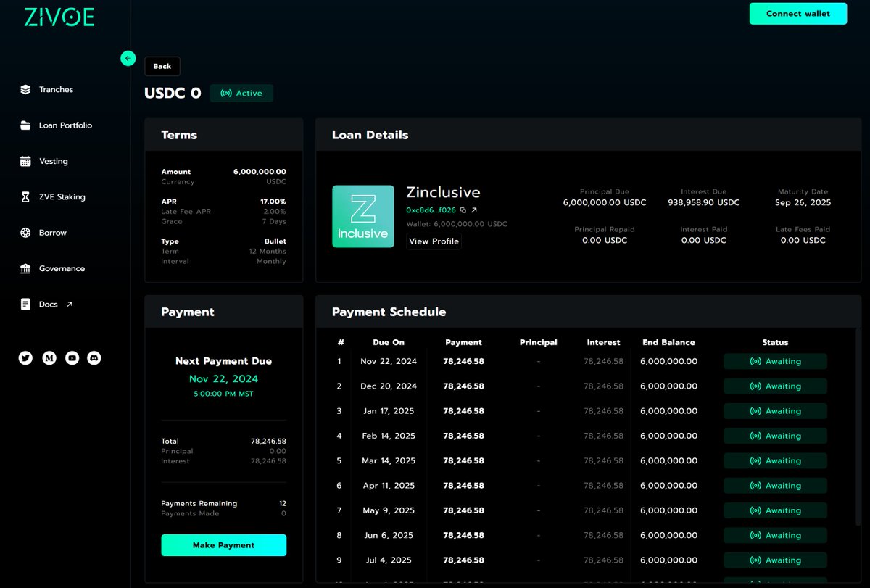The image size is (870, 588).
Task: Click the Docs document icon
Action: (x=25, y=305)
